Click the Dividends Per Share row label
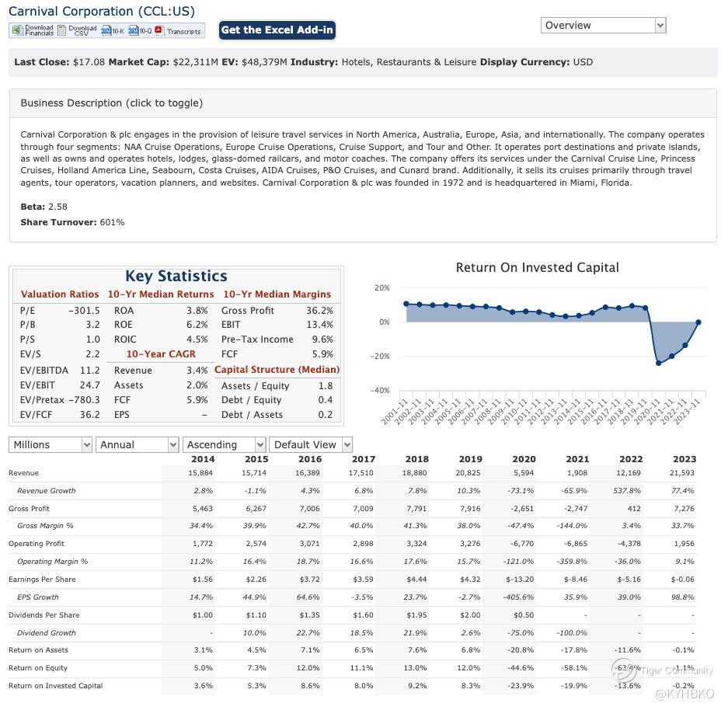This screenshot has width=728, height=710. click(44, 615)
